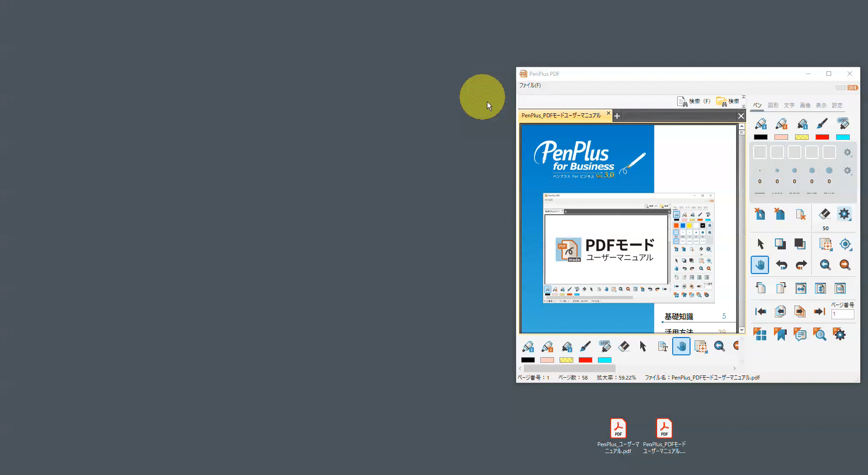
Task: Jump to the first page
Action: 760,311
